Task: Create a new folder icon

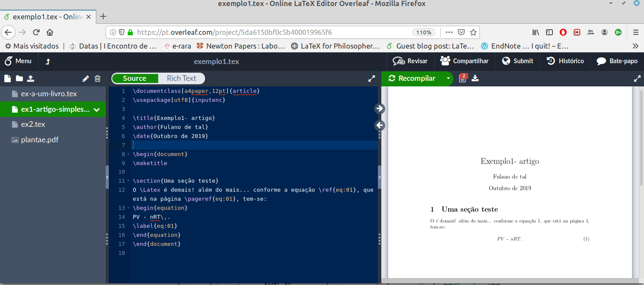Action: [19, 78]
